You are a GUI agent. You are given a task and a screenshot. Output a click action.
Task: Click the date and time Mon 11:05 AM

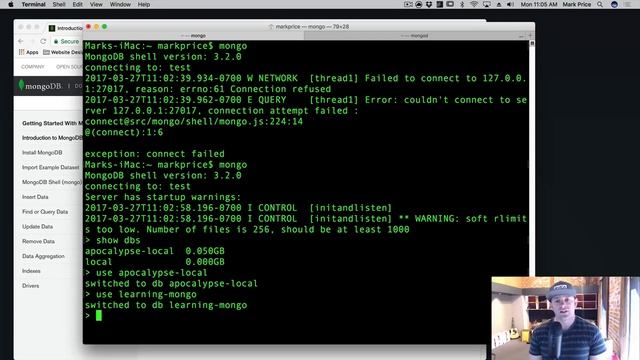point(539,4)
